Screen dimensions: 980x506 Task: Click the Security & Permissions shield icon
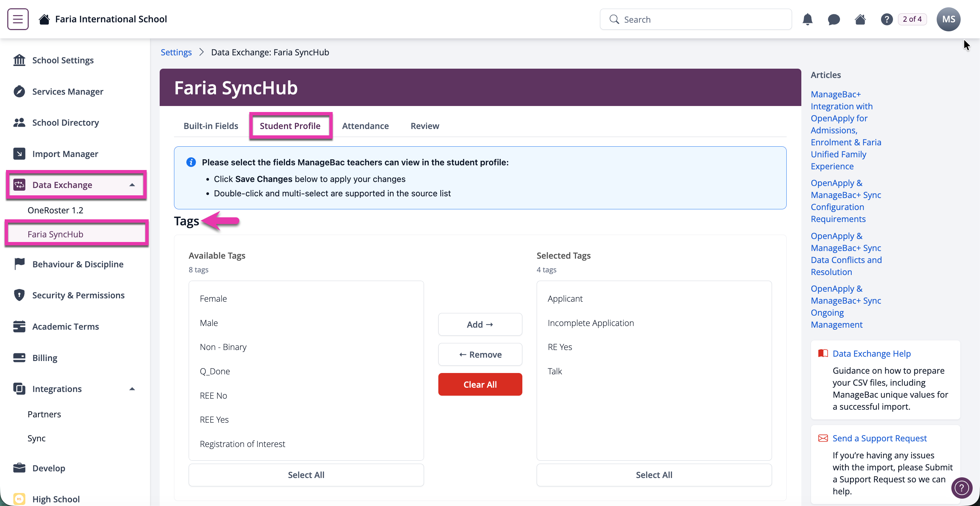pyautogui.click(x=19, y=295)
